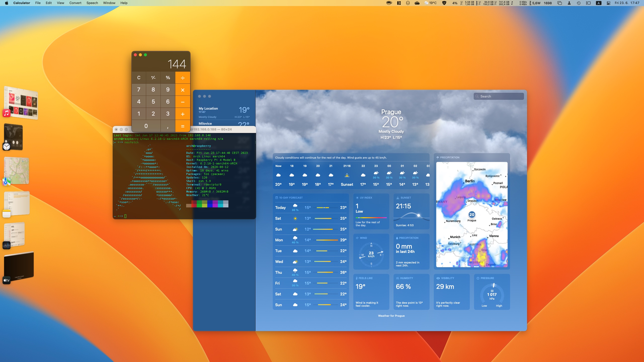Image resolution: width=644 pixels, height=362 pixels.
Task: Click the 0 key in Calculator
Action: (146, 126)
